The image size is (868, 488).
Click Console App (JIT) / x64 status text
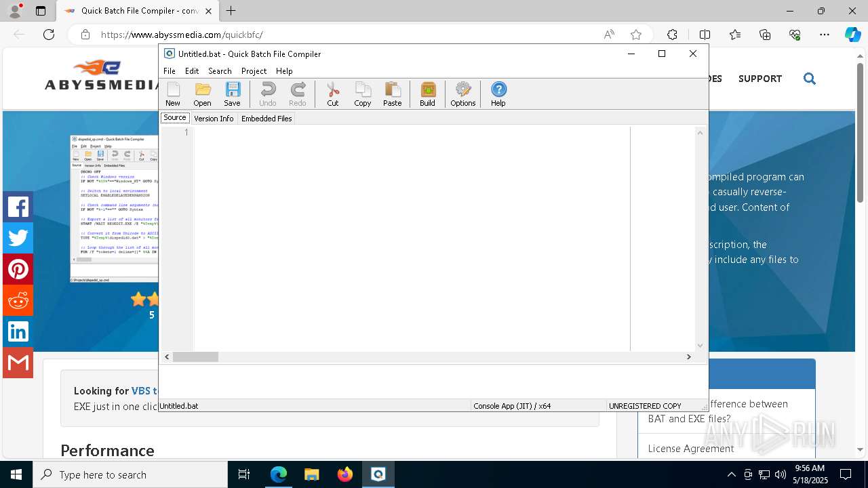click(x=512, y=406)
